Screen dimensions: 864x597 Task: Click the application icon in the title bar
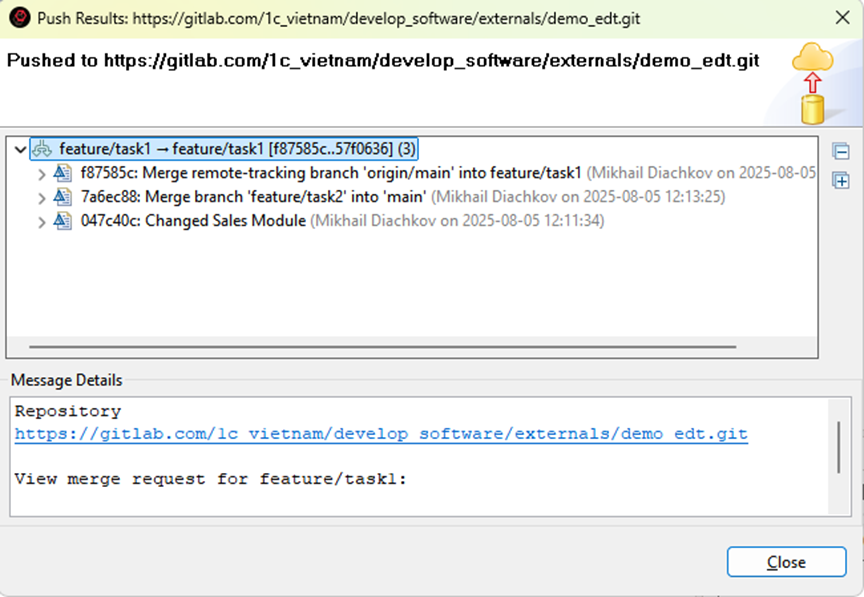pyautogui.click(x=18, y=18)
